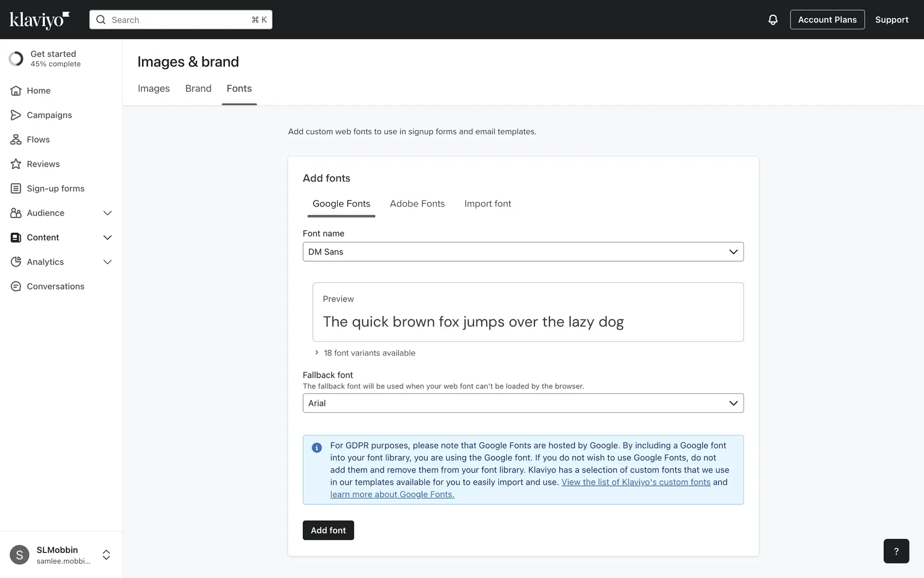Click the Add font button
This screenshot has height=578, width=924.
pos(328,530)
